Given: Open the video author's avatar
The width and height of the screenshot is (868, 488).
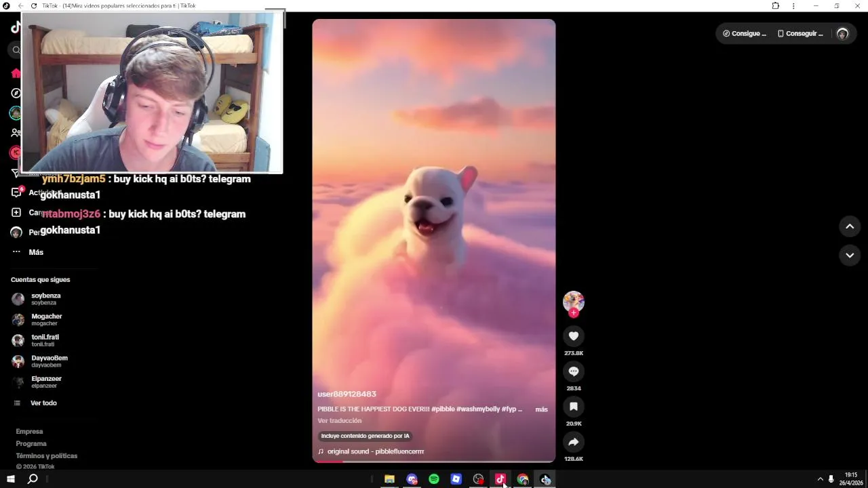Looking at the screenshot, I should coord(574,301).
